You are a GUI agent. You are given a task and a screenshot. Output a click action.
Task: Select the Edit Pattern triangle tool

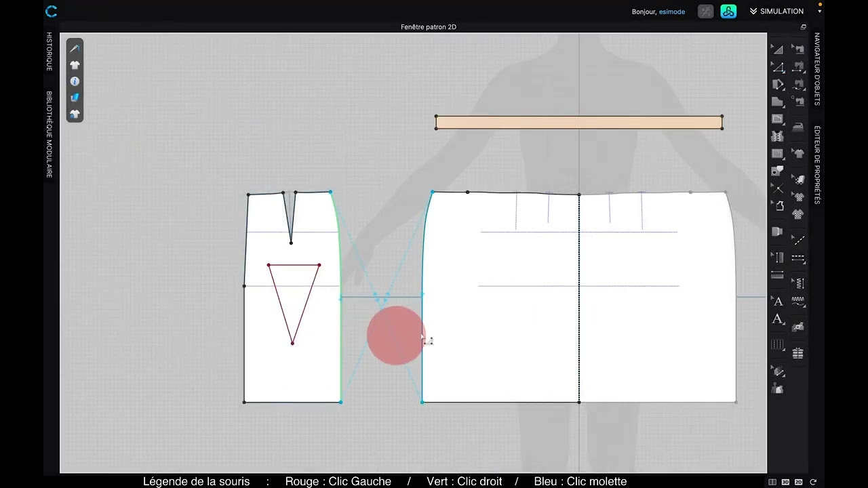tap(778, 49)
